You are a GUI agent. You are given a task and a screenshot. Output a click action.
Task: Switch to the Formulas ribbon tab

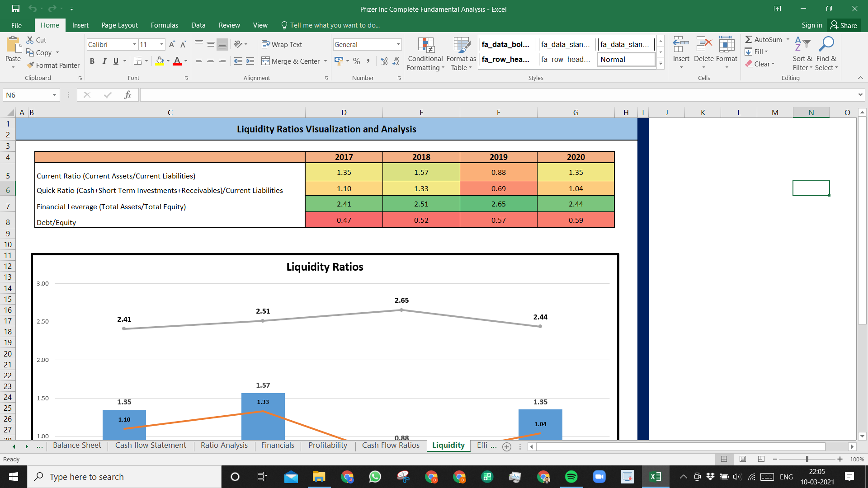[165, 25]
